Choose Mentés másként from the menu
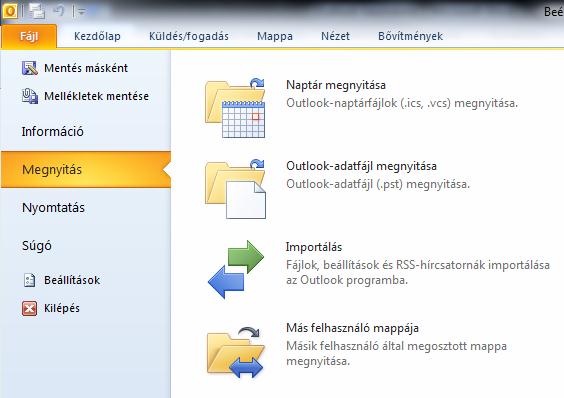Screen dimensions: 564x398 click(x=86, y=68)
